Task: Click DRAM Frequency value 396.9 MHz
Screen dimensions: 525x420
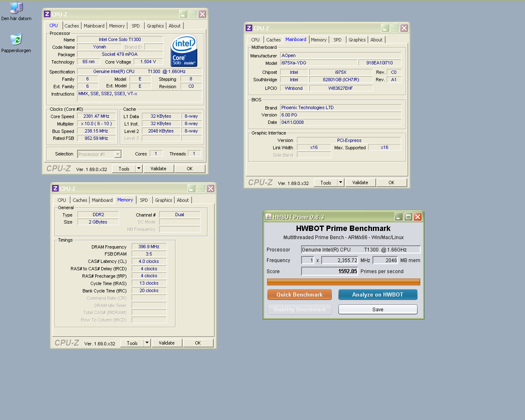Action: click(149, 247)
